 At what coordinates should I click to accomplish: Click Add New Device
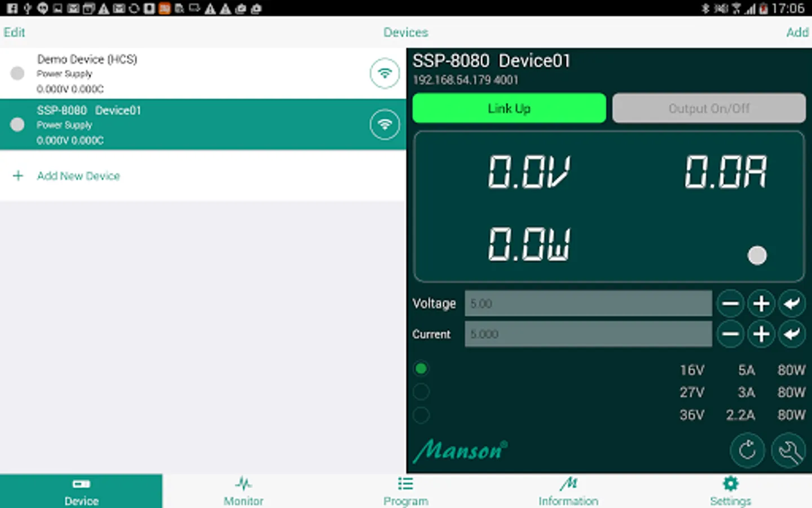(78, 176)
